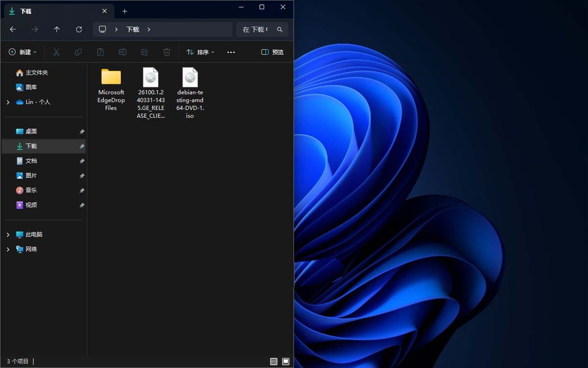Refresh the current folder view
The height and width of the screenshot is (368, 588).
(x=79, y=29)
